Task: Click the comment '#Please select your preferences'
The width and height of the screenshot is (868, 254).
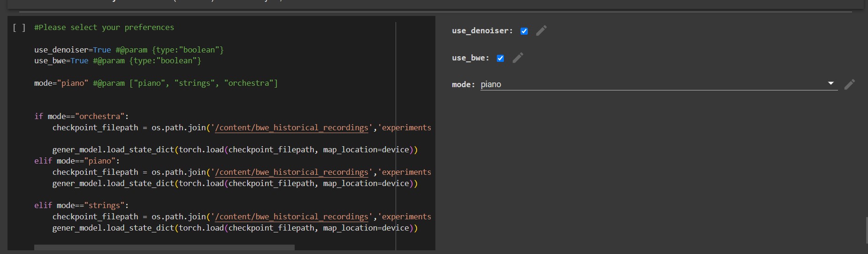Action: (x=104, y=27)
